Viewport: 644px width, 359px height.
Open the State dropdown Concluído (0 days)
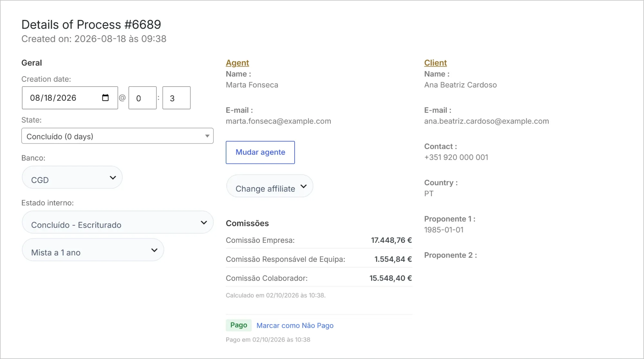pos(118,136)
